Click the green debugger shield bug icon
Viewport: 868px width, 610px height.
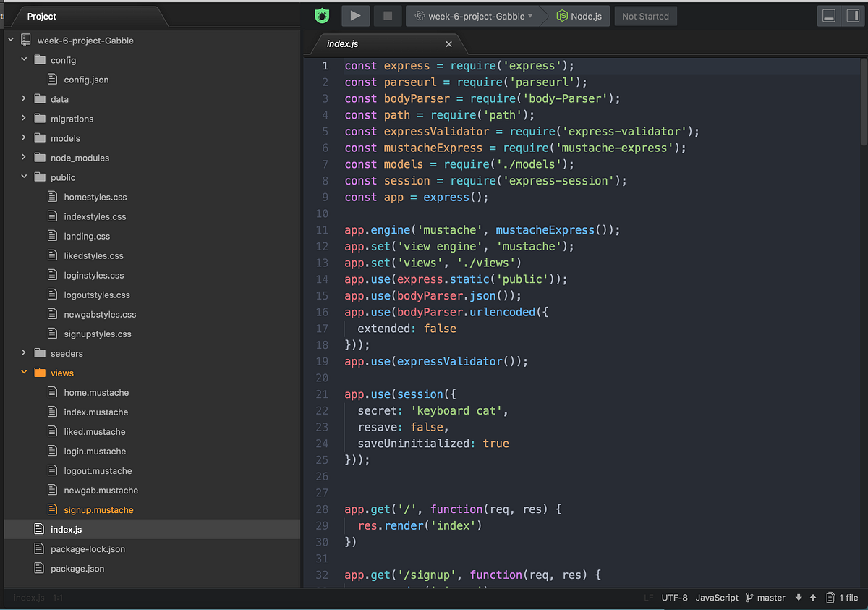click(x=322, y=16)
